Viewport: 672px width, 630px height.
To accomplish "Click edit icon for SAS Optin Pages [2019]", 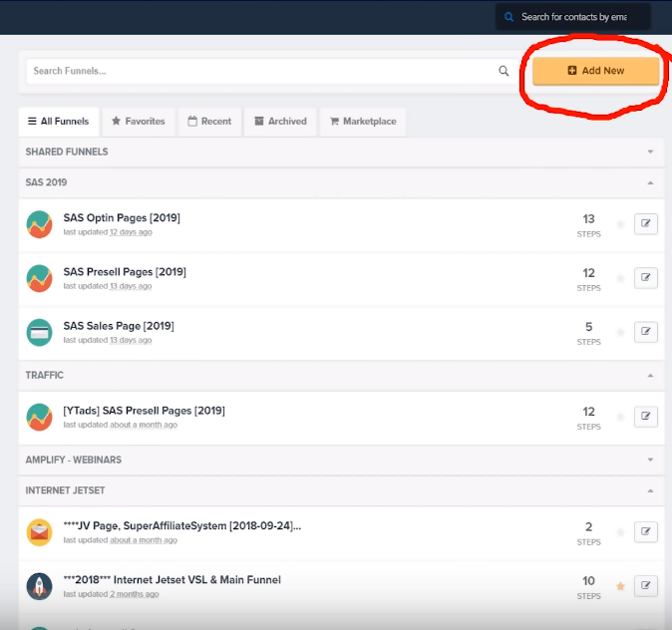I will pos(646,223).
